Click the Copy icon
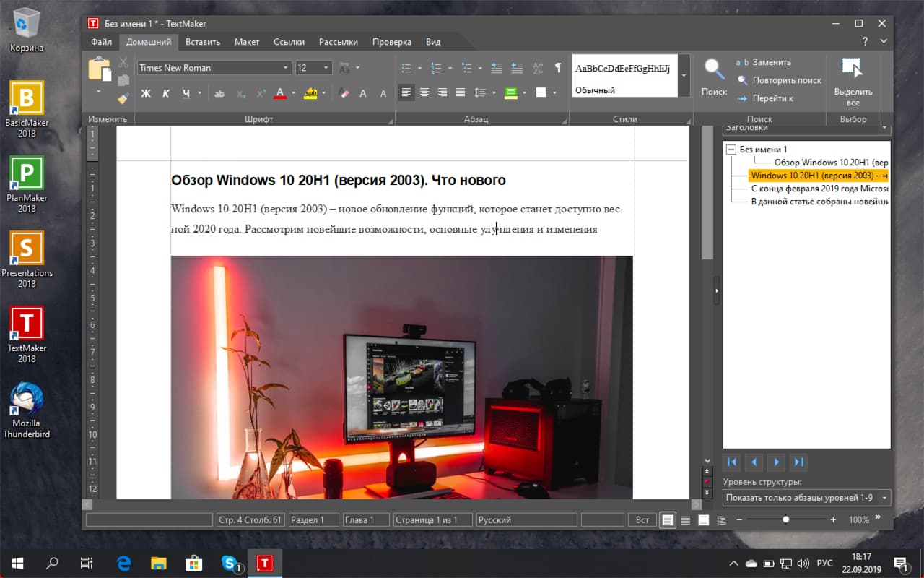This screenshot has height=578, width=924. click(123, 80)
